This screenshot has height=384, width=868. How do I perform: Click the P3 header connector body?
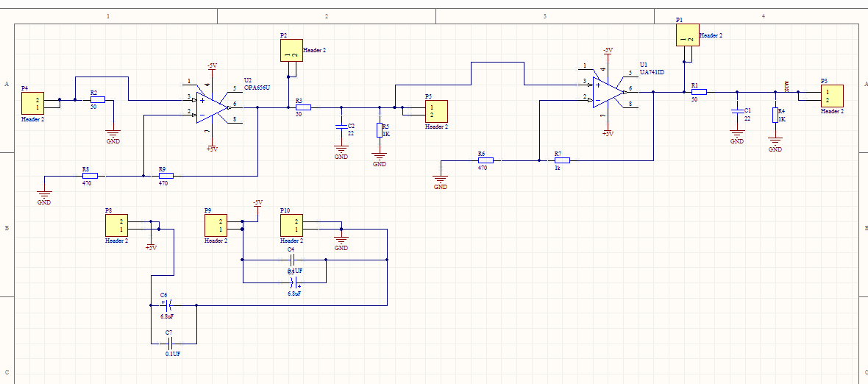(x=832, y=96)
